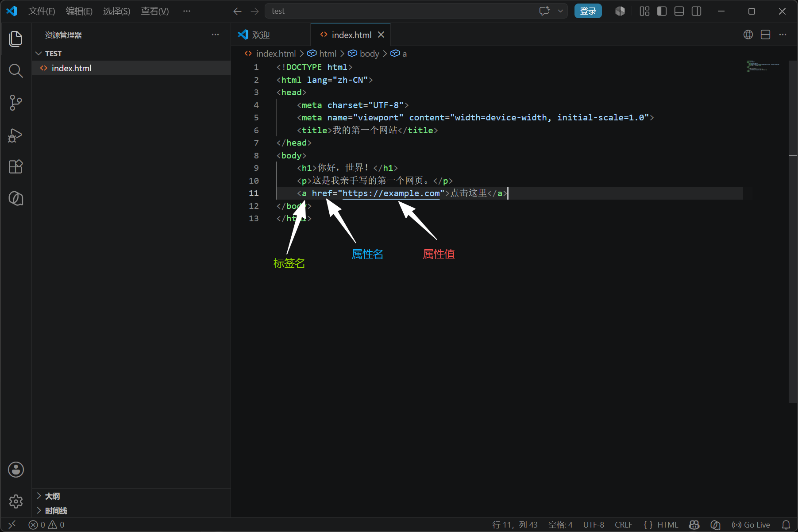Open the globe preview icon in editor toolbar
Viewport: 798px width, 532px height.
[748, 35]
